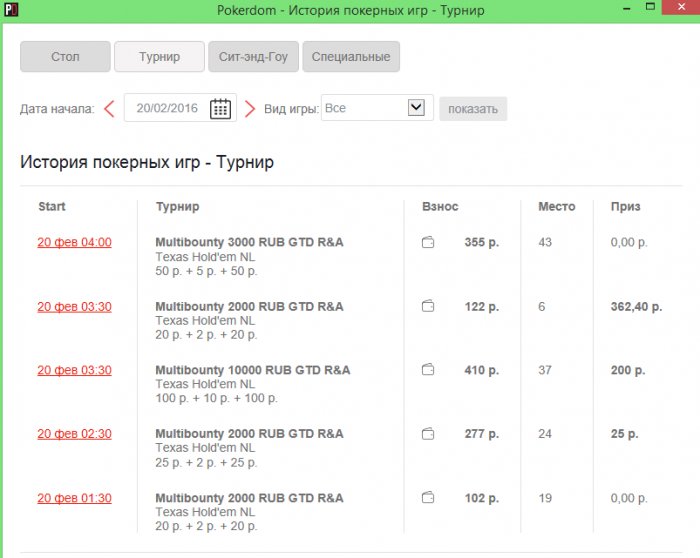Click buy-in amount 277 р.
Image resolution: width=700 pixels, height=558 pixels.
[482, 434]
